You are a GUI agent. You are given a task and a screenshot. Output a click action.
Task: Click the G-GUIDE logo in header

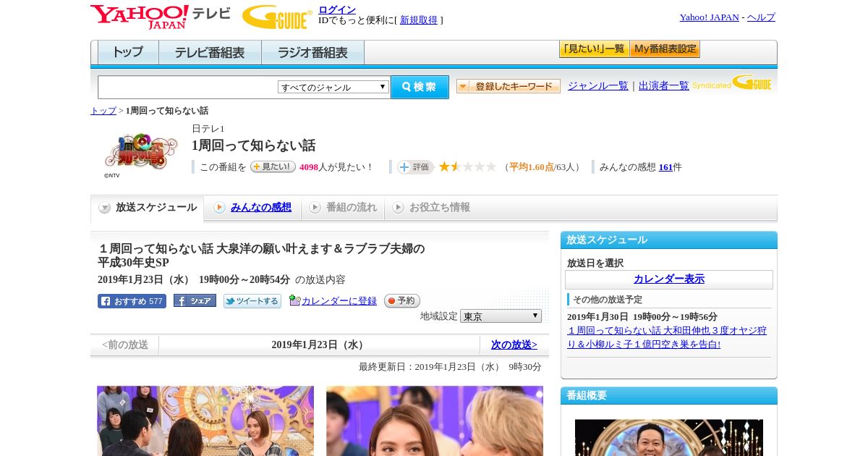pyautogui.click(x=277, y=17)
